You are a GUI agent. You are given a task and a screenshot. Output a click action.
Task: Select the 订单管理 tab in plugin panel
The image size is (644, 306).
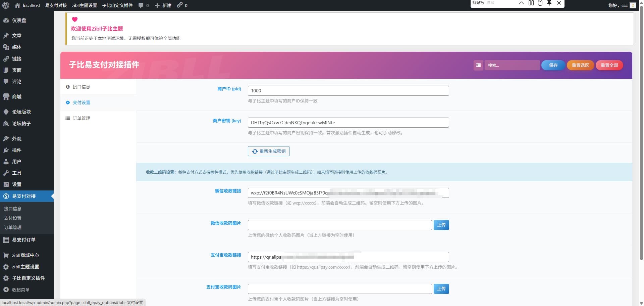point(98,118)
